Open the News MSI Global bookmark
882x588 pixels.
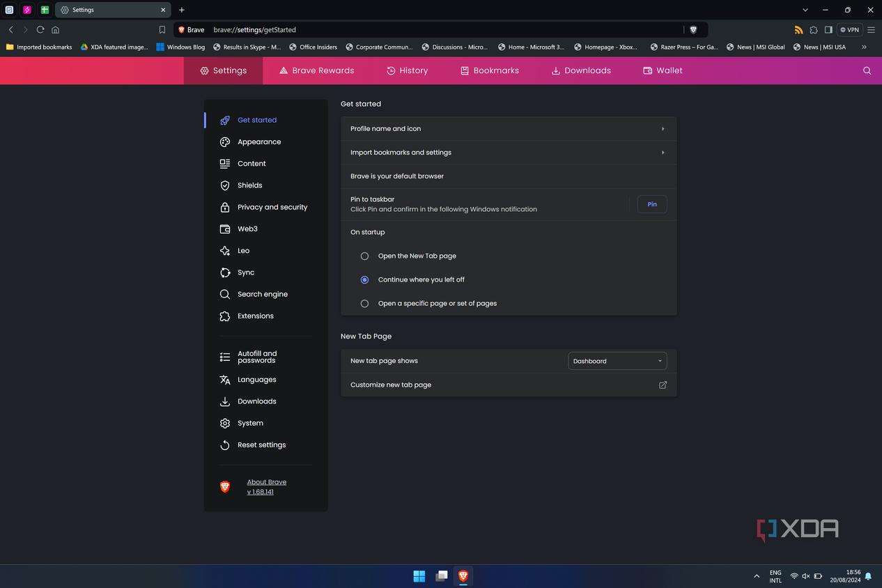click(x=755, y=47)
